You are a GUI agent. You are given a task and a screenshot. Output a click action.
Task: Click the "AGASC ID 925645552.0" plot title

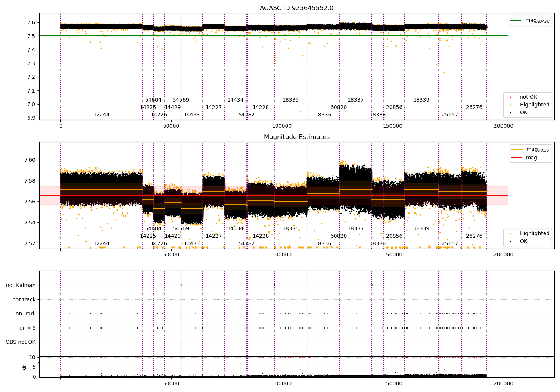pyautogui.click(x=296, y=8)
